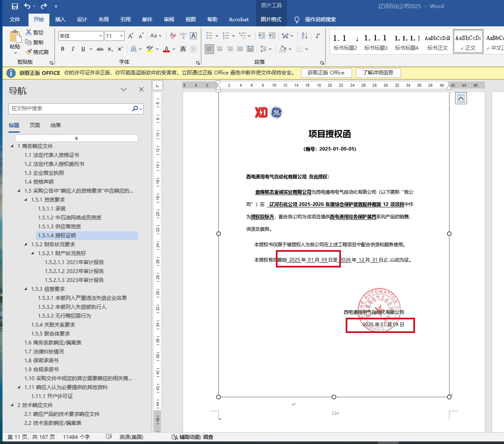Decrease paragraph indent
Image resolution: width=504 pixels, height=444 pixels.
click(262, 36)
